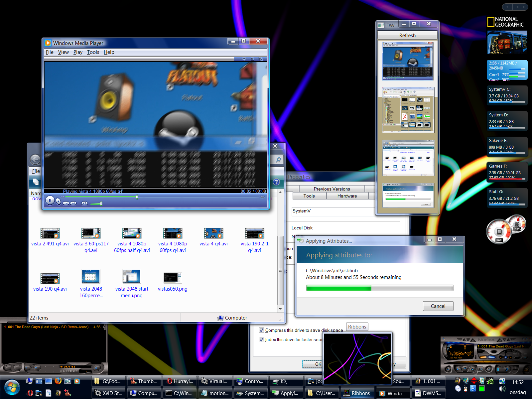Screen dimensions: 532x399
Task: Click the SystemV C: drive gadget
Action: 507,95
